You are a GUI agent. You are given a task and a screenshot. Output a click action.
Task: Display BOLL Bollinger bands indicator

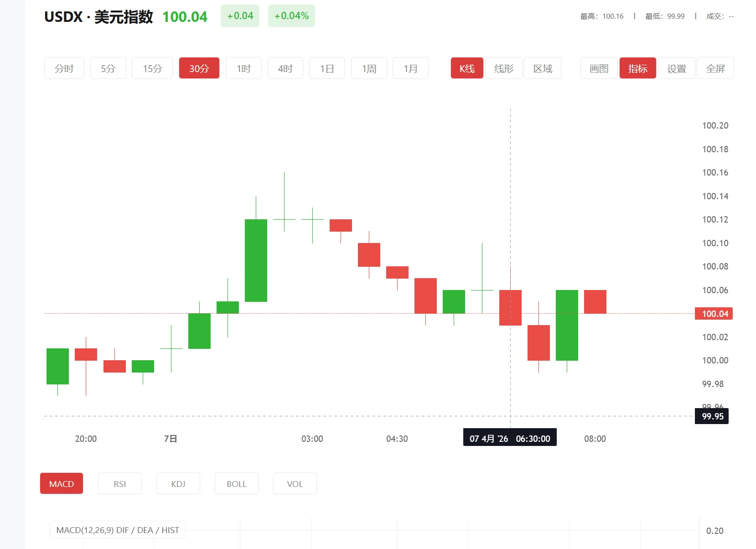click(237, 484)
